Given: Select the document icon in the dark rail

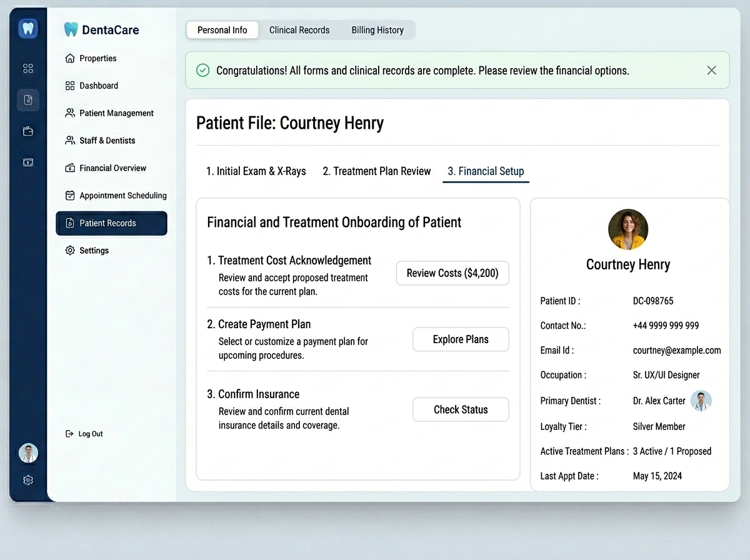Looking at the screenshot, I should click(28, 100).
